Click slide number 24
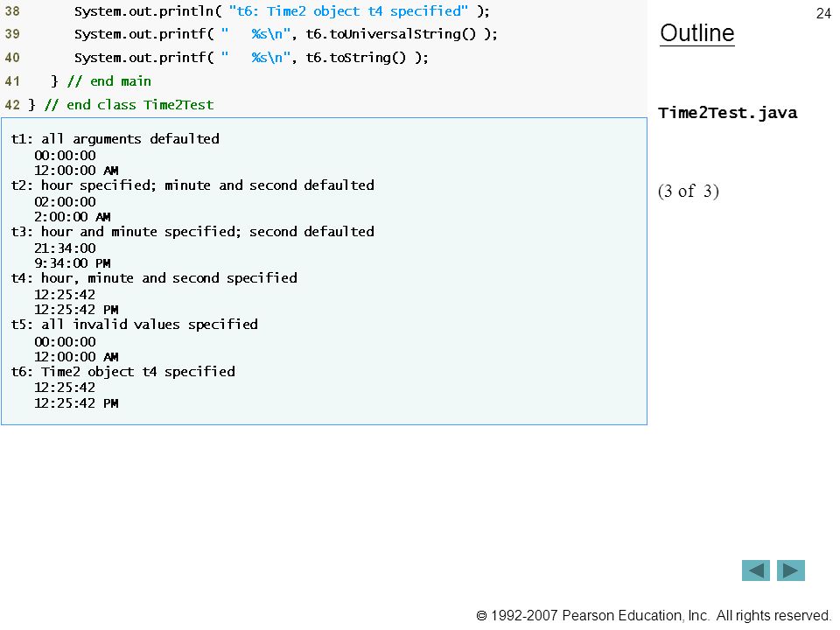This screenshot has width=840, height=630. tap(823, 13)
